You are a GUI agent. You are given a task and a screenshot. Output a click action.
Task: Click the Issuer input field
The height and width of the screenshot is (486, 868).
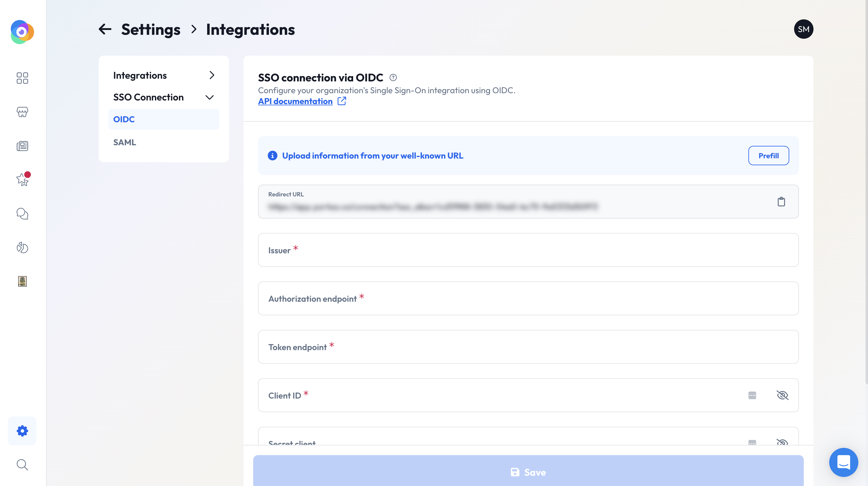528,250
